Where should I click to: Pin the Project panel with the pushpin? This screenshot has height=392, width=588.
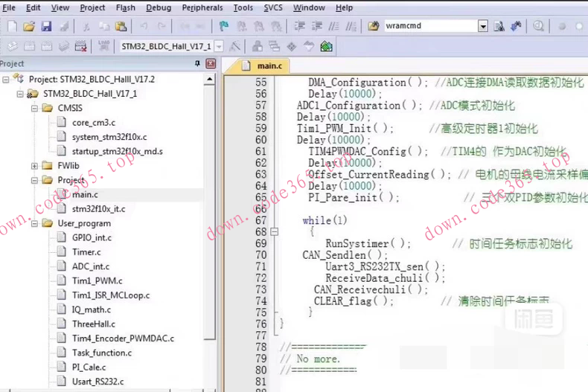pyautogui.click(x=197, y=64)
